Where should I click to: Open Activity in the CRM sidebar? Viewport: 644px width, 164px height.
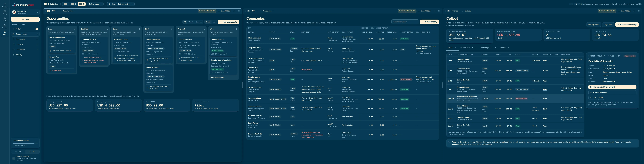point(25,55)
